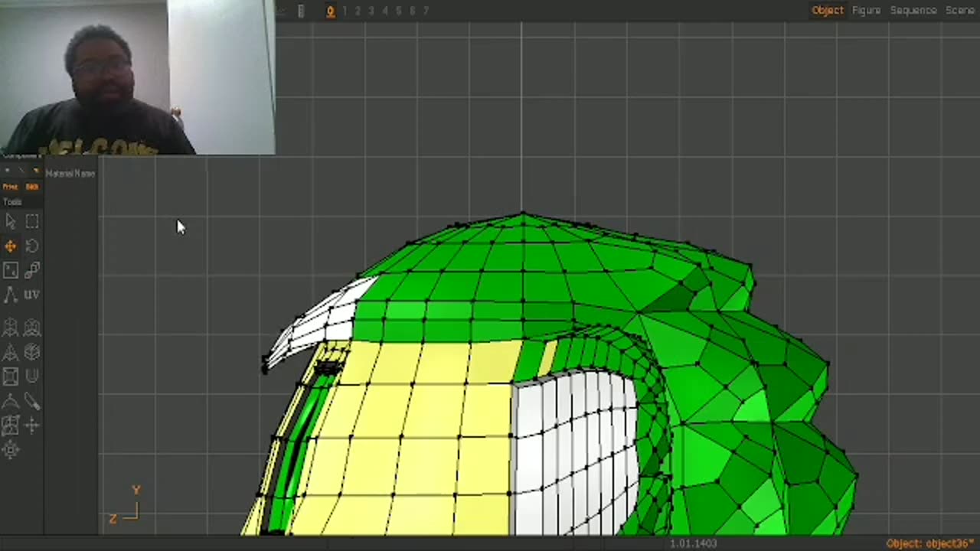The width and height of the screenshot is (980, 551).
Task: Toggle edge select mode icon
Action: [21, 171]
